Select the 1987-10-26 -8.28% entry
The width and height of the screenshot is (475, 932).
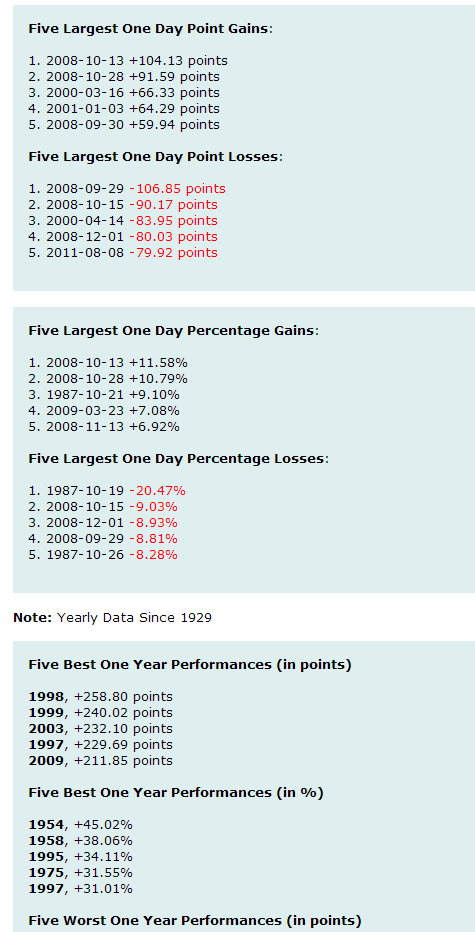tap(103, 555)
